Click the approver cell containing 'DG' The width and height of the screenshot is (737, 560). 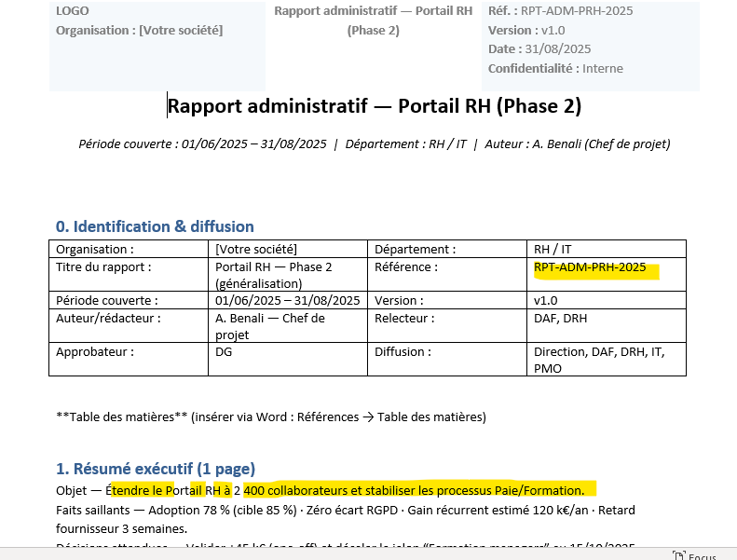(224, 352)
